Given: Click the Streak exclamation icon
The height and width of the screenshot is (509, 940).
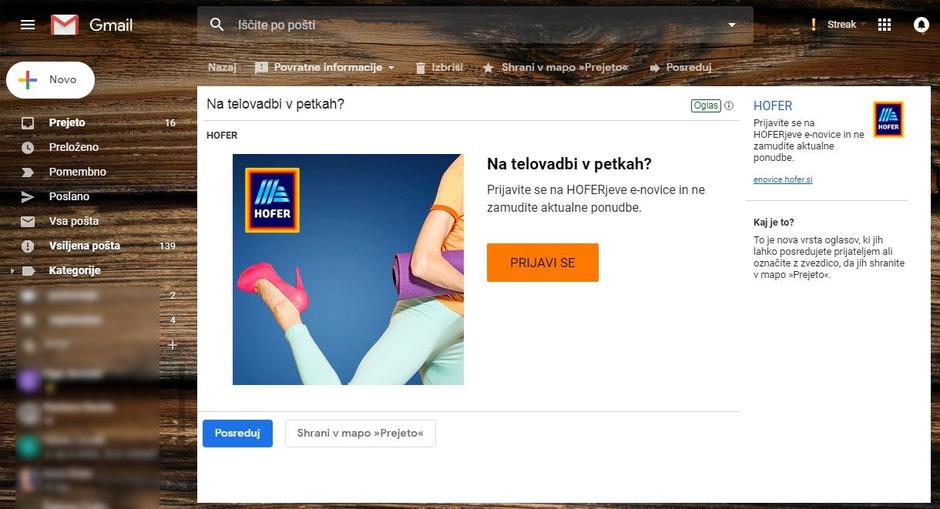Looking at the screenshot, I should (x=814, y=25).
